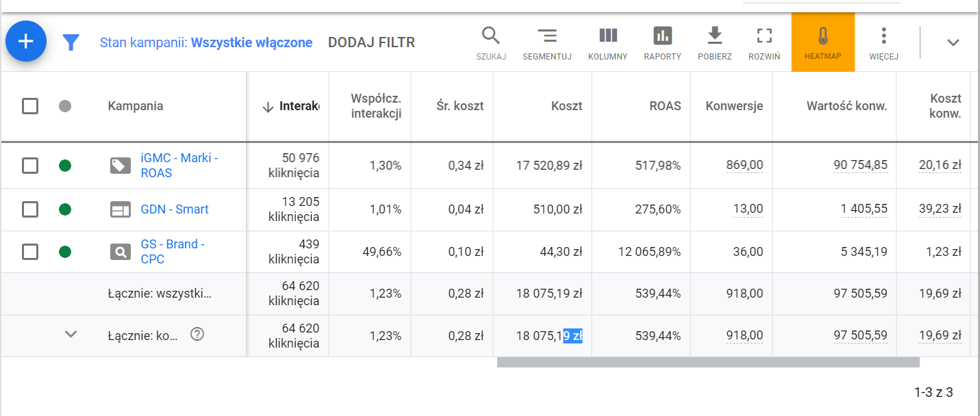
Task: Click the Pobierz download icon
Action: click(x=714, y=42)
